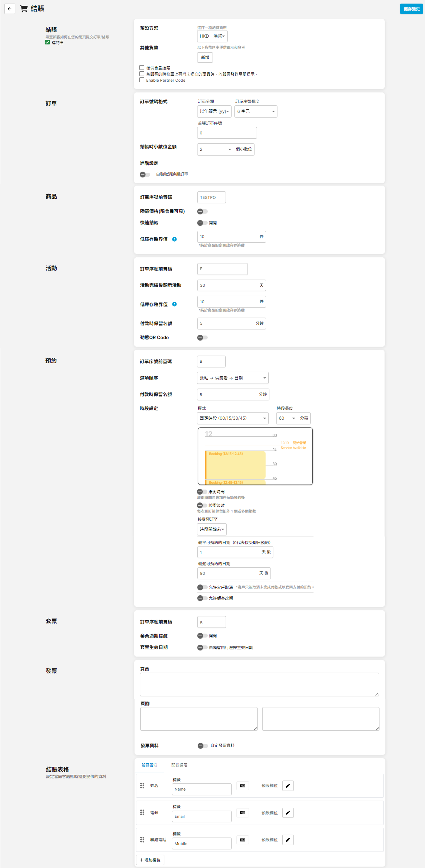This screenshot has height=868, width=425.
Task: Expand the 選項順序 dropdown
Action: point(232,378)
